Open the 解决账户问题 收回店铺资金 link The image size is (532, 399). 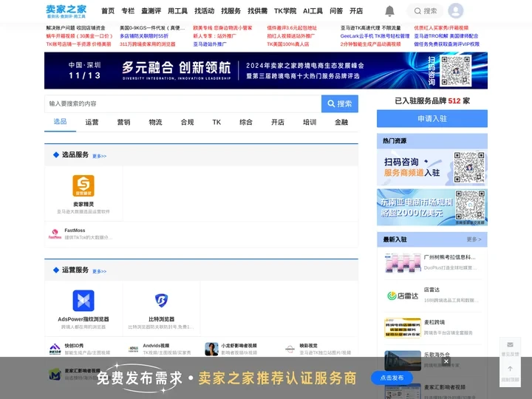click(x=75, y=28)
